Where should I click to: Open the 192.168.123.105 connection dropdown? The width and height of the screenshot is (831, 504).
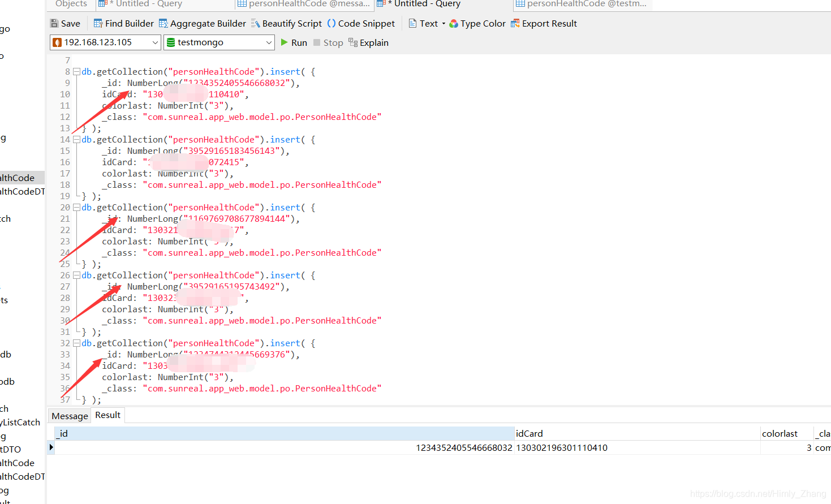tap(105, 42)
